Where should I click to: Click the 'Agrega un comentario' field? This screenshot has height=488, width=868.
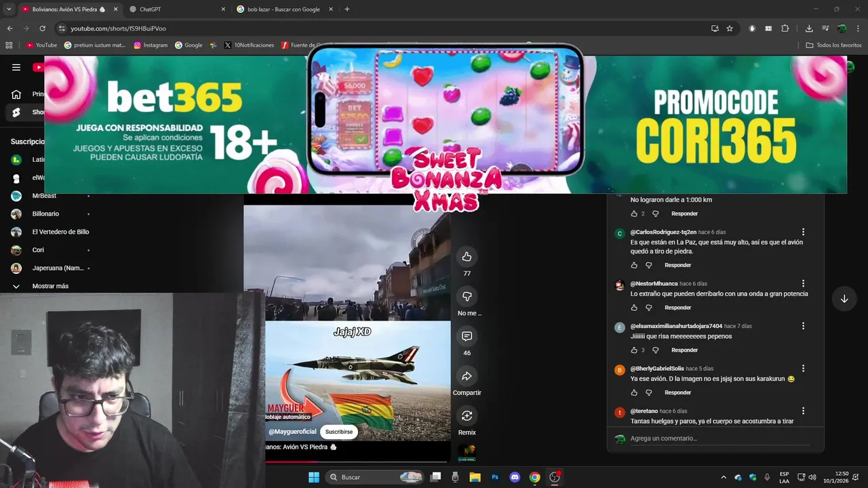click(719, 439)
